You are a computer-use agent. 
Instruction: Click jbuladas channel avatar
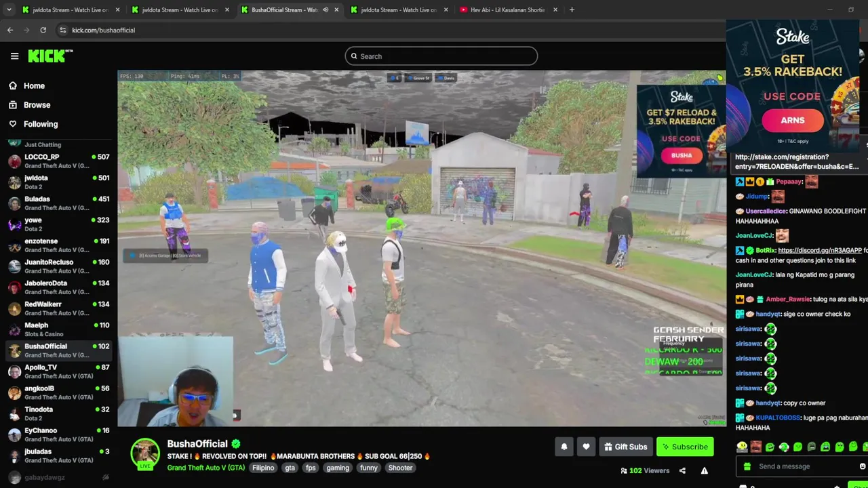[x=14, y=455]
